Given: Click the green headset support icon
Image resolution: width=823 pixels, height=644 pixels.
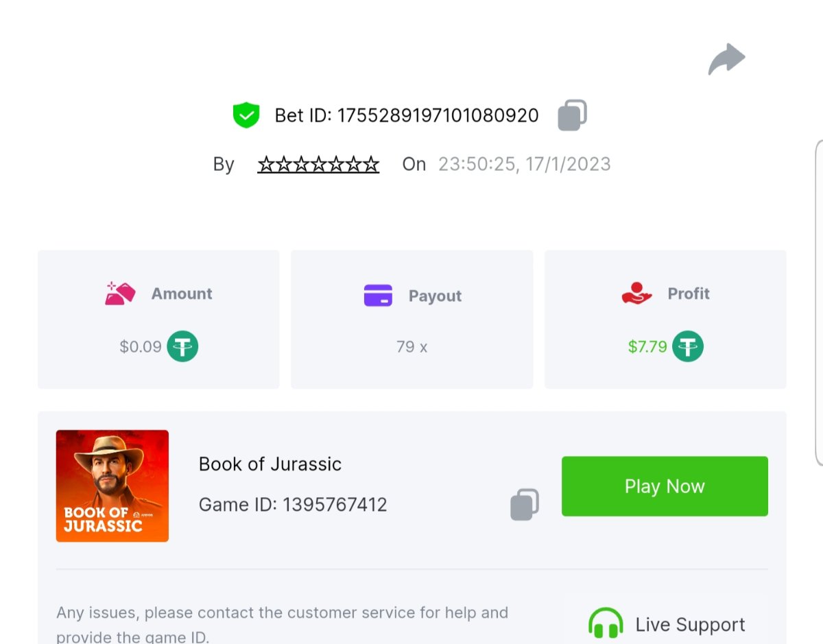Looking at the screenshot, I should point(606,624).
